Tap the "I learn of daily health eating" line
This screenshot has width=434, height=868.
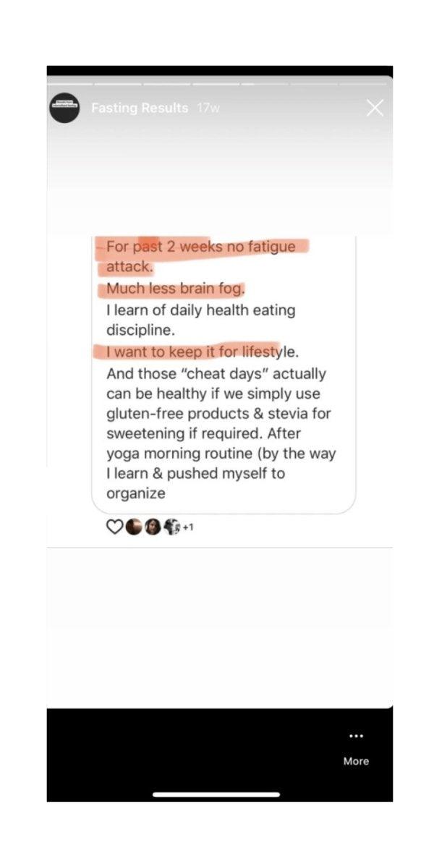click(x=201, y=310)
